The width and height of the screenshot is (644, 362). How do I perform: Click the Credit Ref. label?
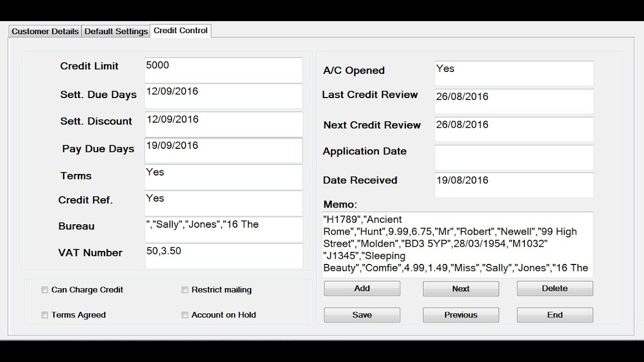pyautogui.click(x=86, y=200)
